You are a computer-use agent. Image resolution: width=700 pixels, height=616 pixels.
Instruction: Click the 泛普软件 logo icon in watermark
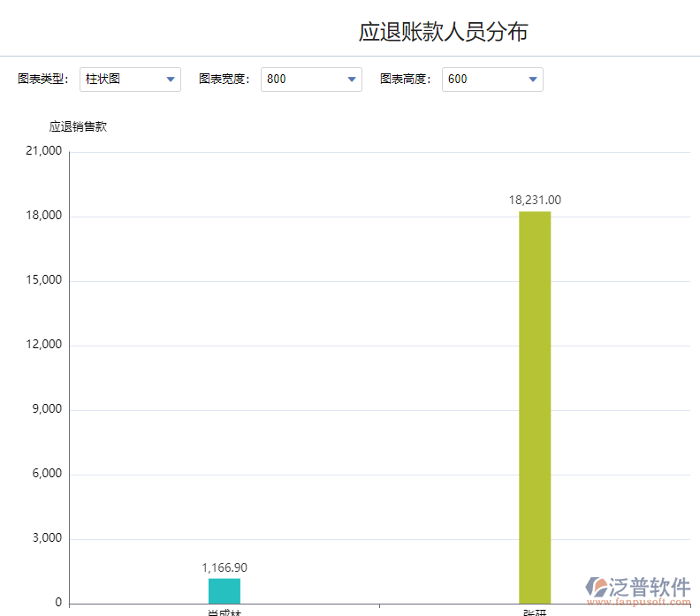(598, 588)
